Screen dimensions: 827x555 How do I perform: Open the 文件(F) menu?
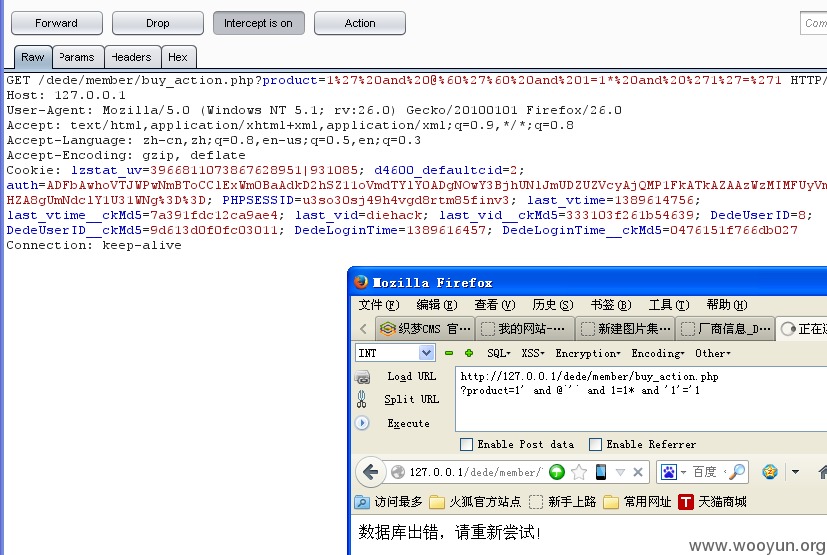379,304
